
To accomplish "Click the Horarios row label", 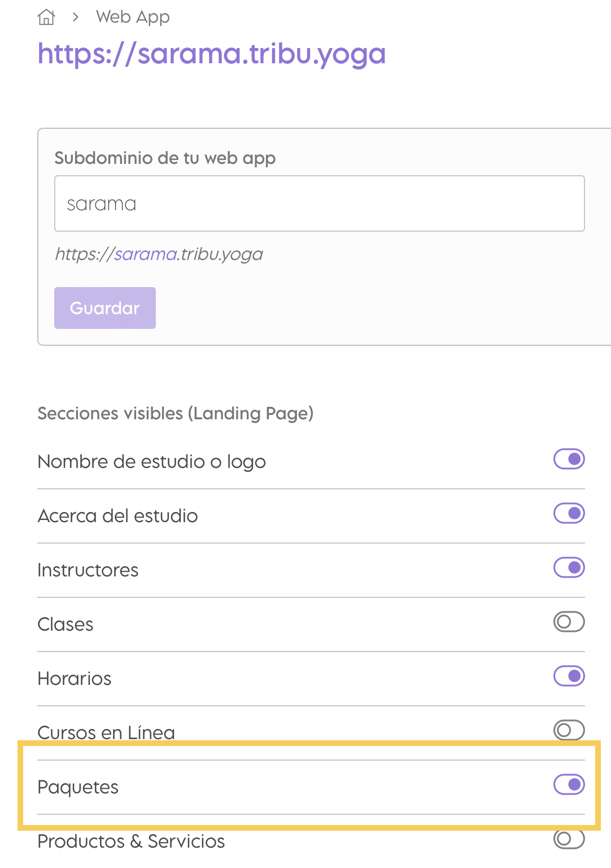I will click(75, 679).
